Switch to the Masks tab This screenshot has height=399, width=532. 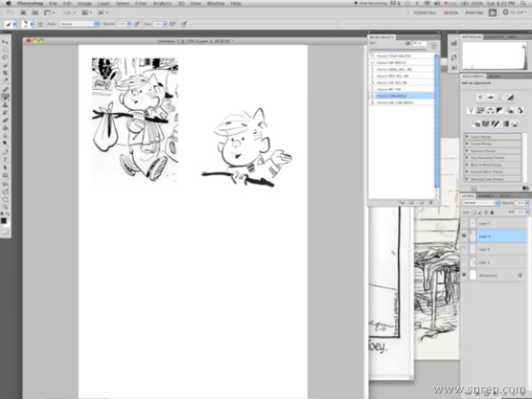click(x=494, y=76)
